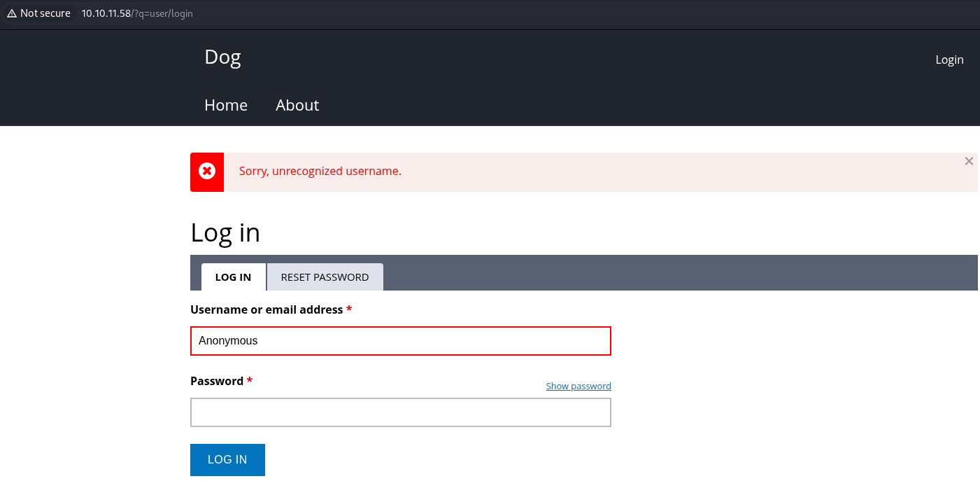The width and height of the screenshot is (980, 481).
Task: Click the 'Log in' page heading
Action: (225, 232)
